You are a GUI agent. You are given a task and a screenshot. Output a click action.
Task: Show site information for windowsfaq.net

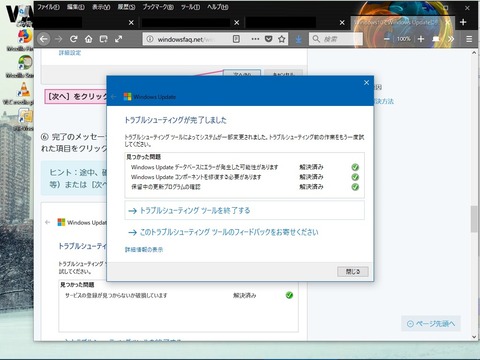coord(150,39)
